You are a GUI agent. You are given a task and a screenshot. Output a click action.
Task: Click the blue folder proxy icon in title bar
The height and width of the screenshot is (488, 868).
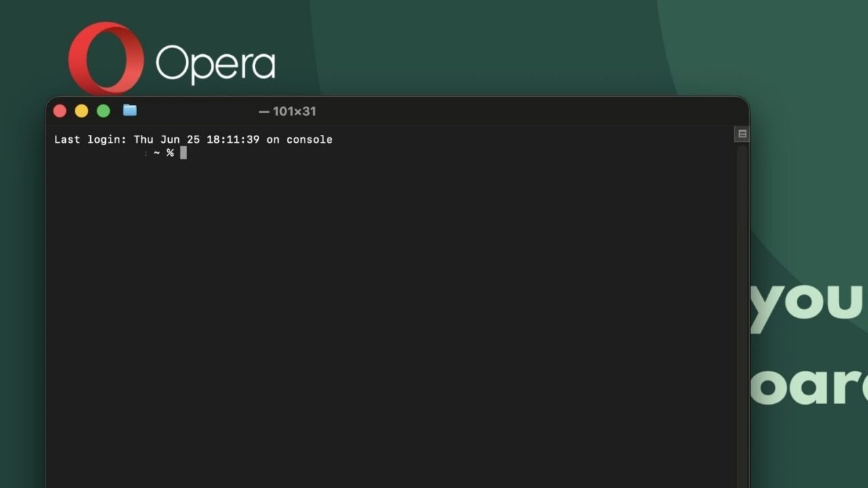(x=130, y=110)
